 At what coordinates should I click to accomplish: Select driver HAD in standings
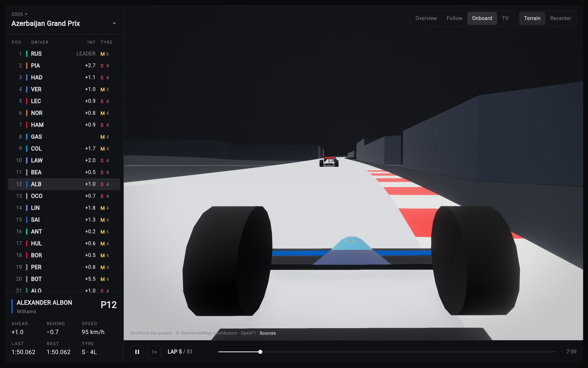[64, 77]
